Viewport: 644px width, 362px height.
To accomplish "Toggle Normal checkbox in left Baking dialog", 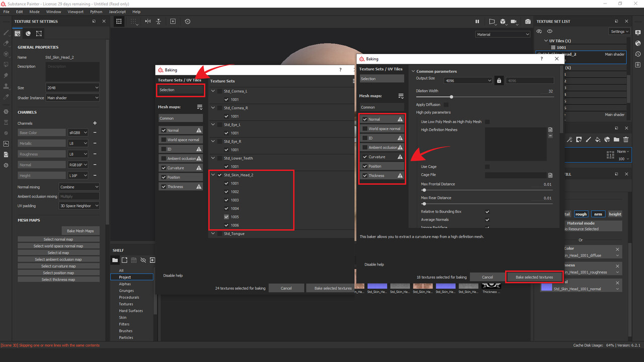I will point(164,130).
